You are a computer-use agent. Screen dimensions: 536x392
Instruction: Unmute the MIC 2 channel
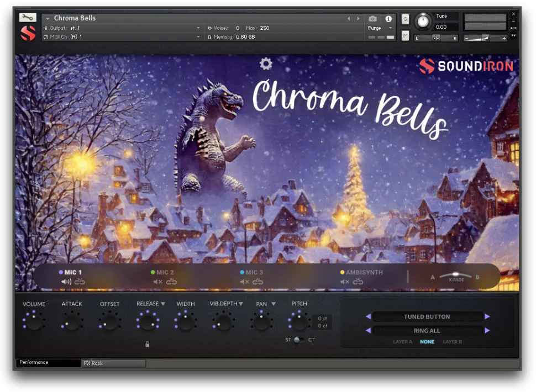pos(156,282)
